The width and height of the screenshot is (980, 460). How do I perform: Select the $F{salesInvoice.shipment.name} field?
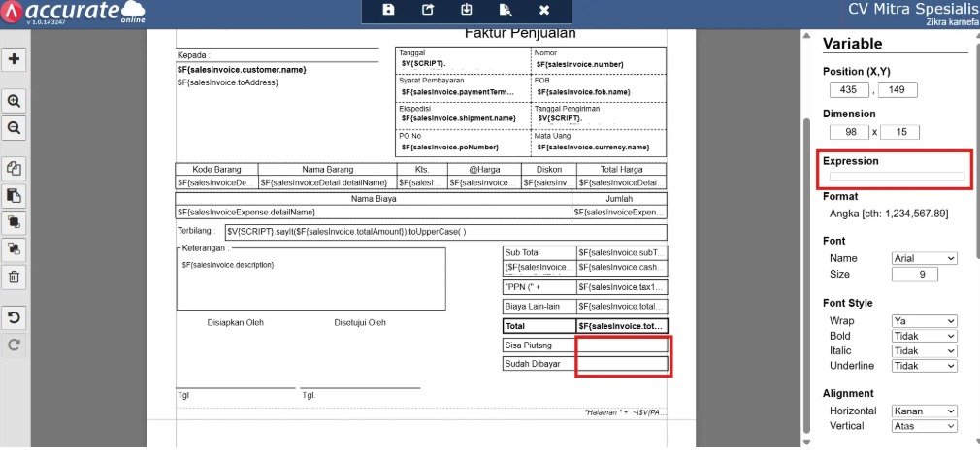coord(459,118)
